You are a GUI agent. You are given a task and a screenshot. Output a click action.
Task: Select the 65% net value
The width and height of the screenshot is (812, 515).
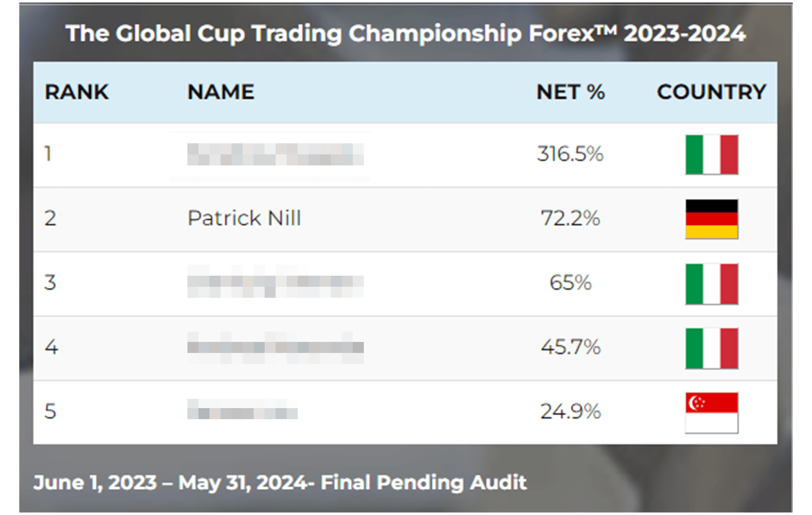pos(570,283)
